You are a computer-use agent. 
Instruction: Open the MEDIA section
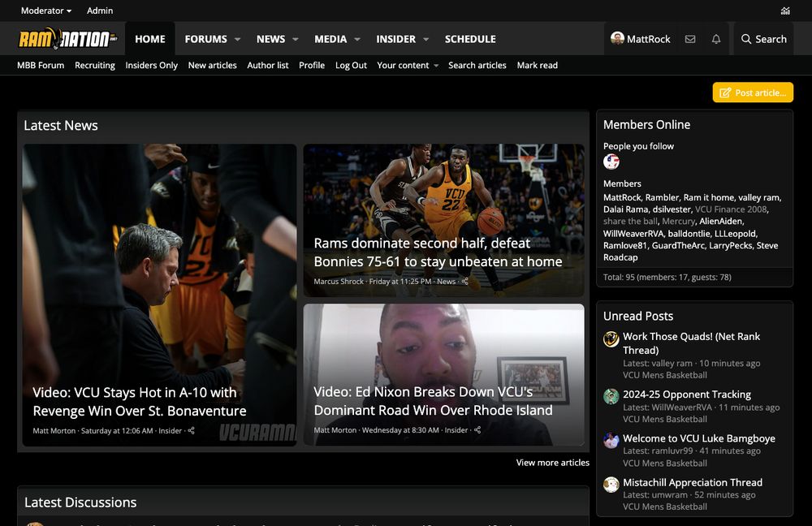[x=330, y=39]
